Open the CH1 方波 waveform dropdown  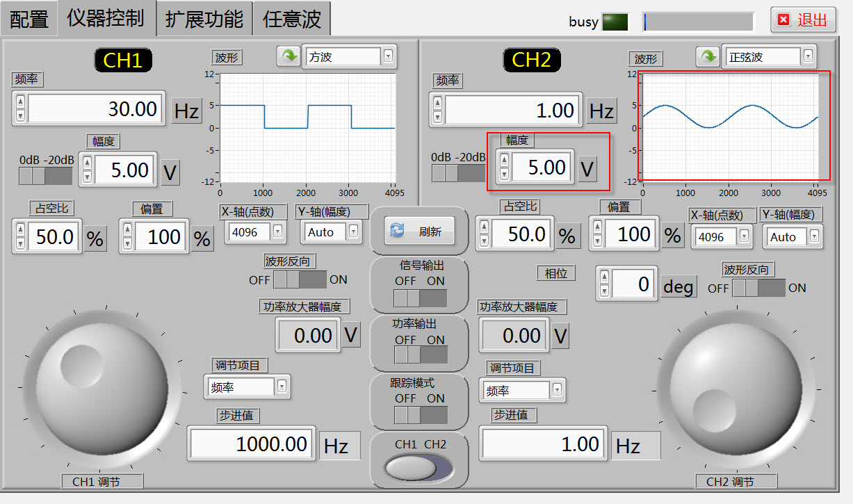click(389, 57)
